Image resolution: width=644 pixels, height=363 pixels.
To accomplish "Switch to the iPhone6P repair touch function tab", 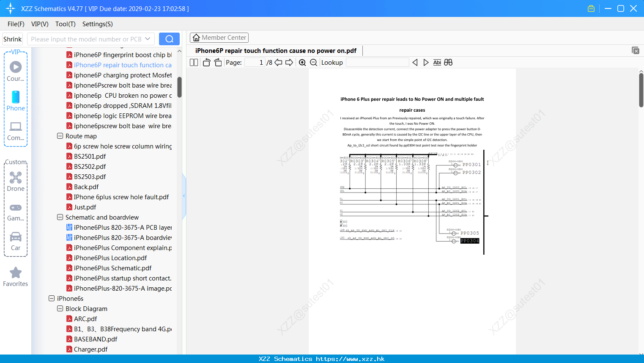I will [276, 50].
